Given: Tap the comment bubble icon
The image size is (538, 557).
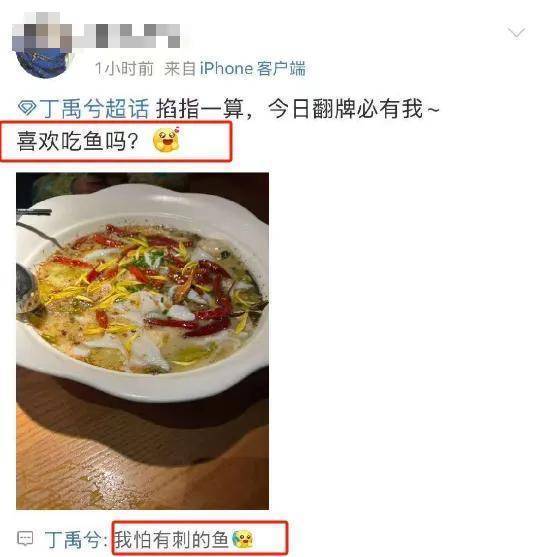Looking at the screenshot, I should [26, 539].
